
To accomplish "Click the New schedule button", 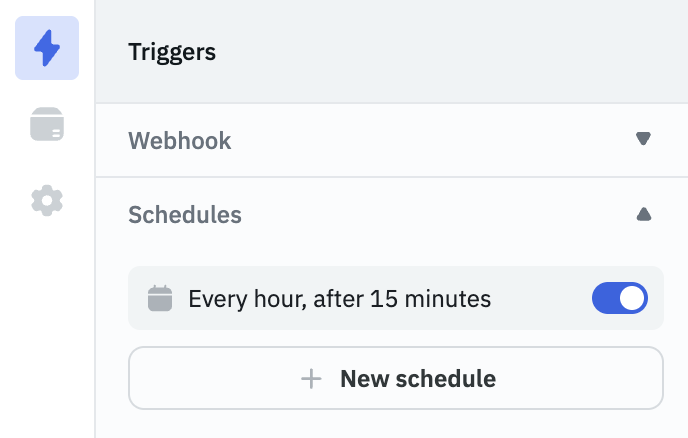I will 396,378.
